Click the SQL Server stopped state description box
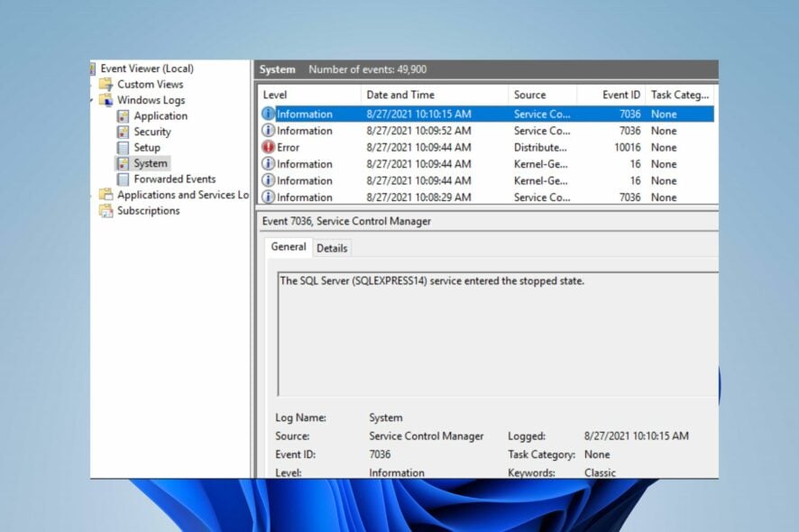The width and height of the screenshot is (799, 532). 498,335
